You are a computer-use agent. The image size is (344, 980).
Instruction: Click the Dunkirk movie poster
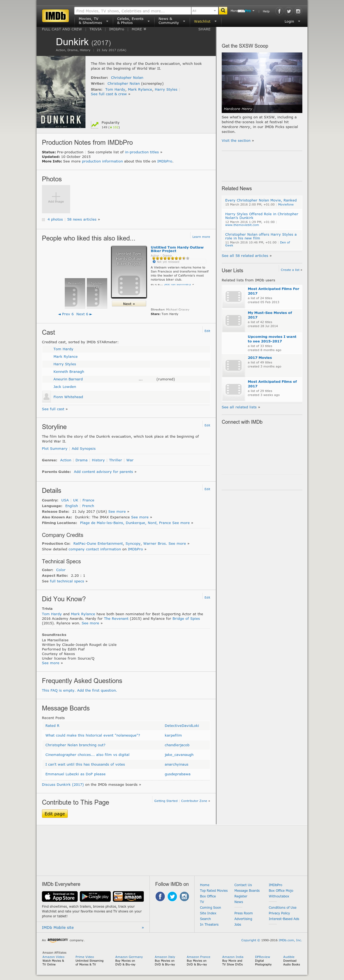61,92
